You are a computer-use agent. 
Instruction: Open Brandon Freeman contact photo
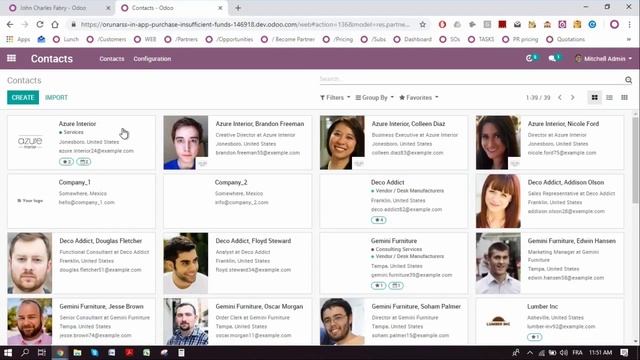pyautogui.click(x=186, y=142)
